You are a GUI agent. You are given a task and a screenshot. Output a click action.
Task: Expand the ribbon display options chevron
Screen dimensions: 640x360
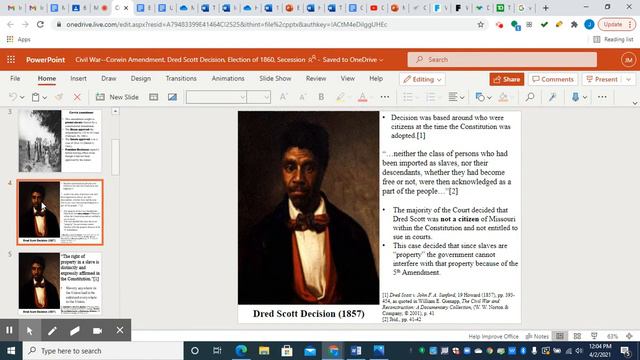(x=635, y=103)
